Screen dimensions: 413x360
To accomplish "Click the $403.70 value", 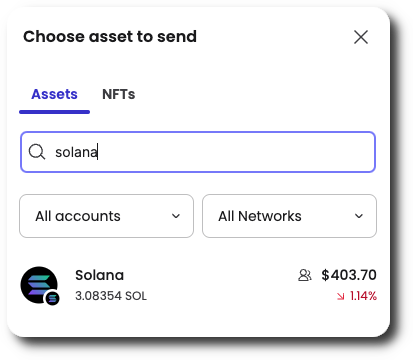I will pos(349,275).
